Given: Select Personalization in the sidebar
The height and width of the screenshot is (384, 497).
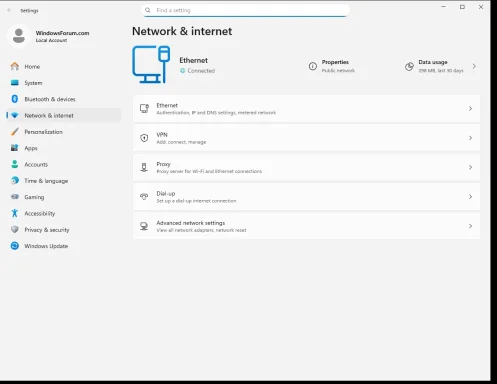Looking at the screenshot, I should (63, 132).
